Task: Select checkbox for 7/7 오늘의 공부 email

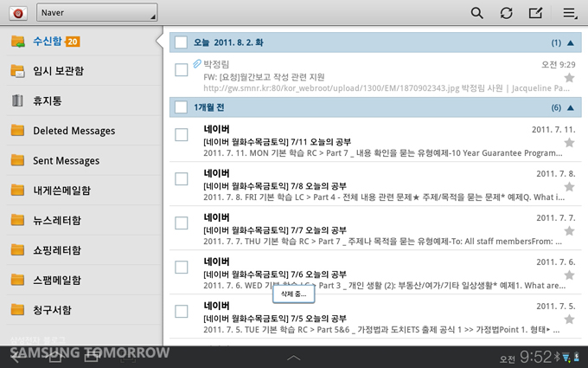Action: tap(181, 223)
